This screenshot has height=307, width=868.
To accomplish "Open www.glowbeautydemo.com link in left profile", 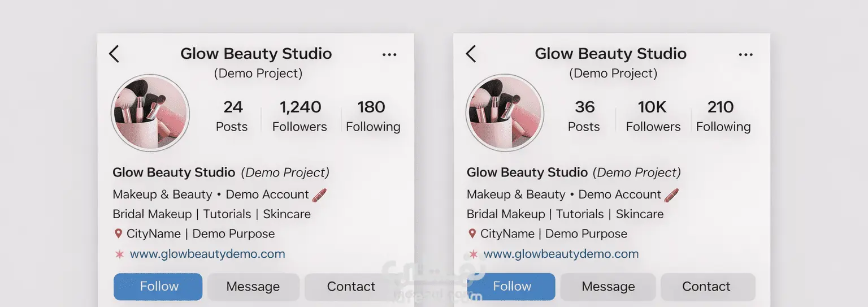I will click(x=207, y=254).
